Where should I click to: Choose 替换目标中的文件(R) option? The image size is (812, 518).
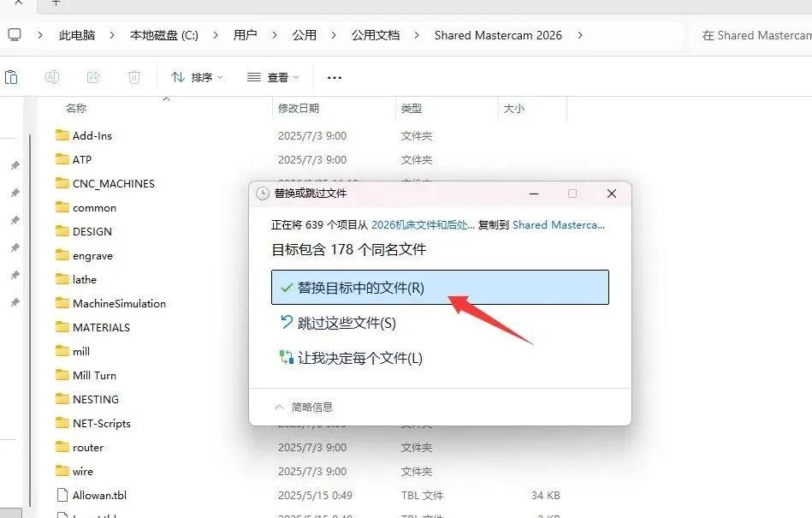pyautogui.click(x=440, y=288)
